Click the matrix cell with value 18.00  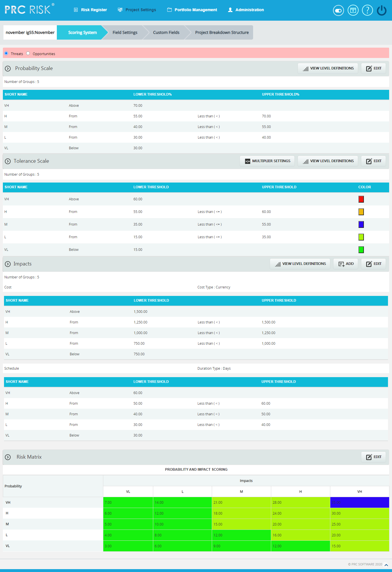pos(241,513)
